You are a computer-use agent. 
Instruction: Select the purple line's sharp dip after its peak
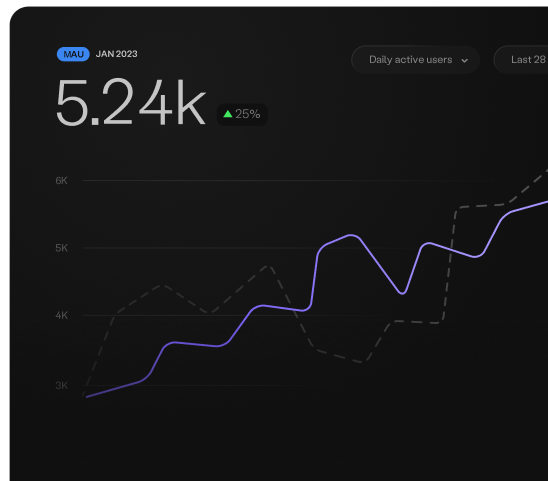[402, 293]
